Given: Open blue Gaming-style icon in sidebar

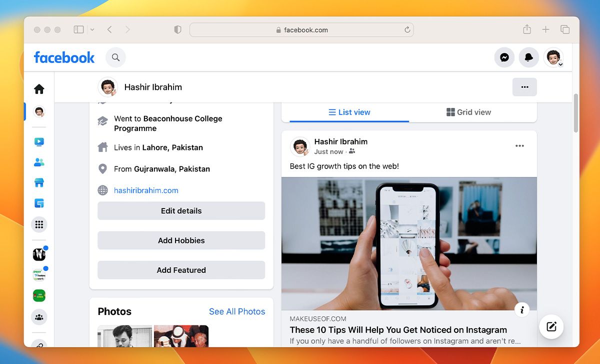Looking at the screenshot, I should [x=39, y=203].
